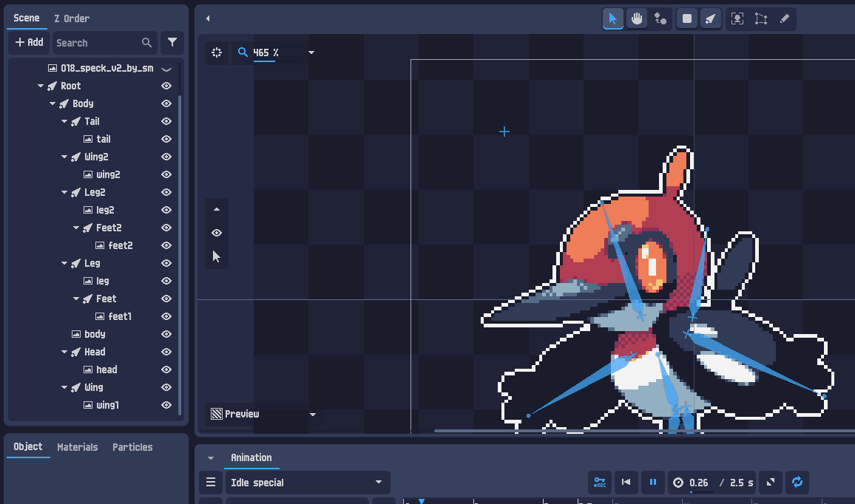Click the diagonal-arrows icon beside the animation duration
855x504 pixels.
click(x=771, y=483)
